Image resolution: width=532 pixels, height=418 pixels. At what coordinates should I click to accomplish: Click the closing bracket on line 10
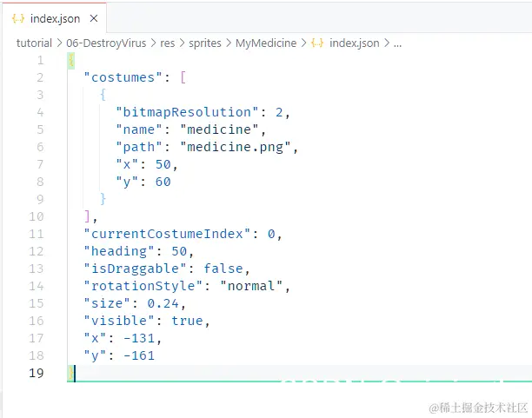(x=87, y=216)
